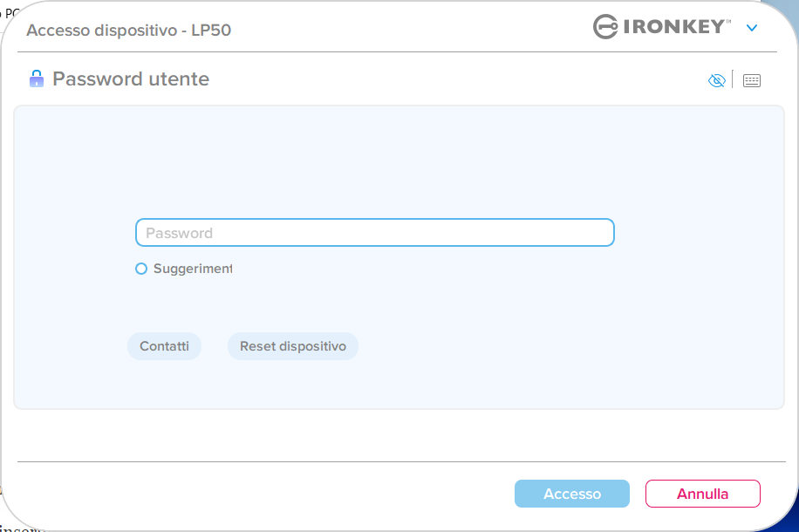This screenshot has width=799, height=532.
Task: Click the Suggerimenti label text
Action: click(192, 269)
